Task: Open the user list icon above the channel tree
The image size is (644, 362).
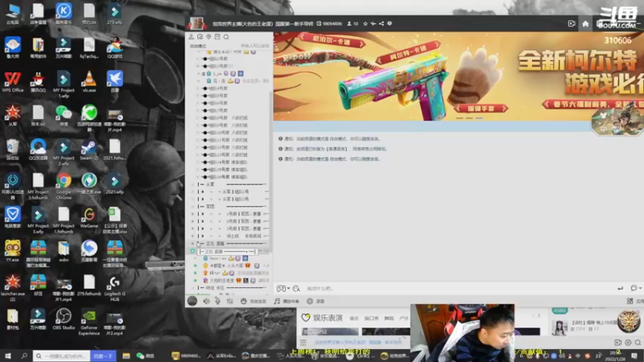Action: coord(192,37)
